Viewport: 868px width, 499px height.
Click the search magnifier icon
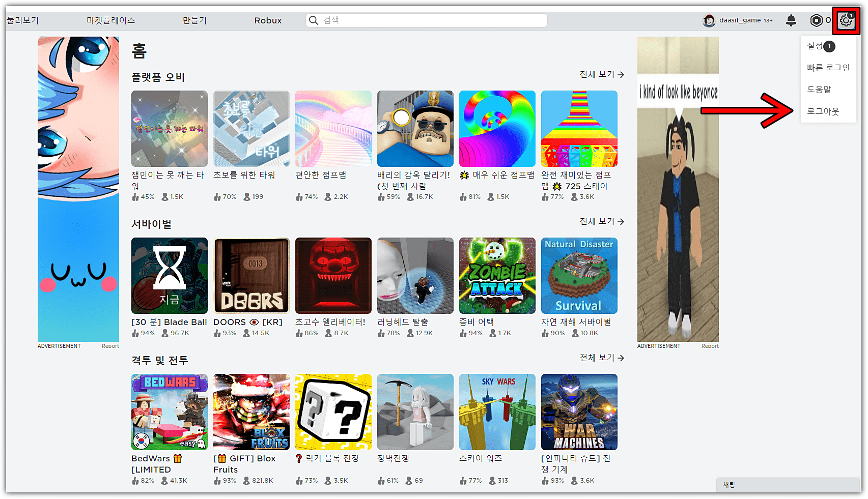click(314, 20)
